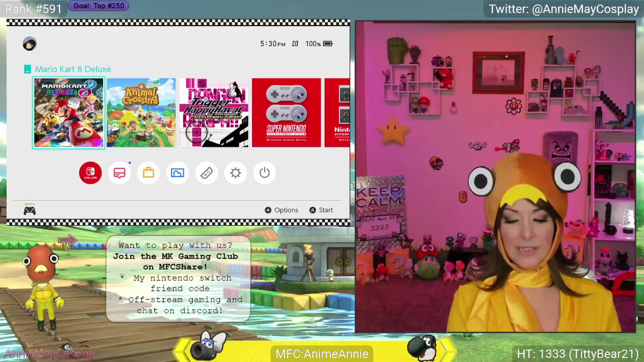Click the HT: 1333 (TittyBear21) text
Viewport: 644px width, 362px height.
(x=578, y=354)
